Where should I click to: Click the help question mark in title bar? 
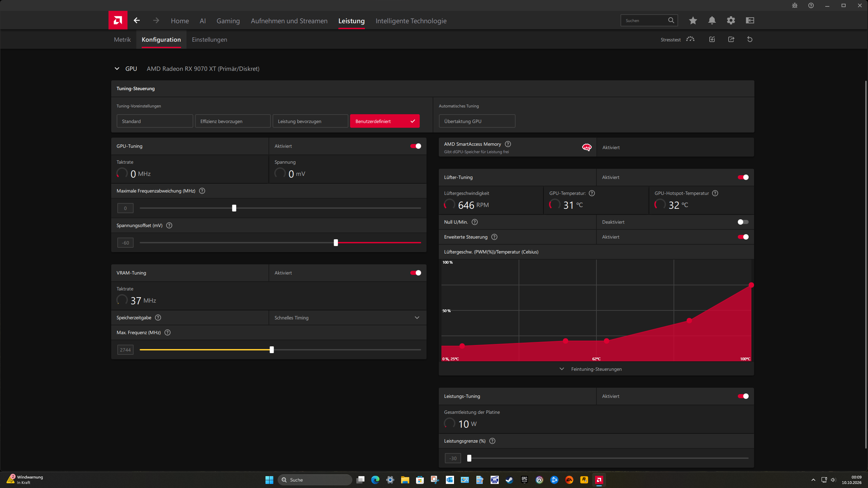[811, 5]
